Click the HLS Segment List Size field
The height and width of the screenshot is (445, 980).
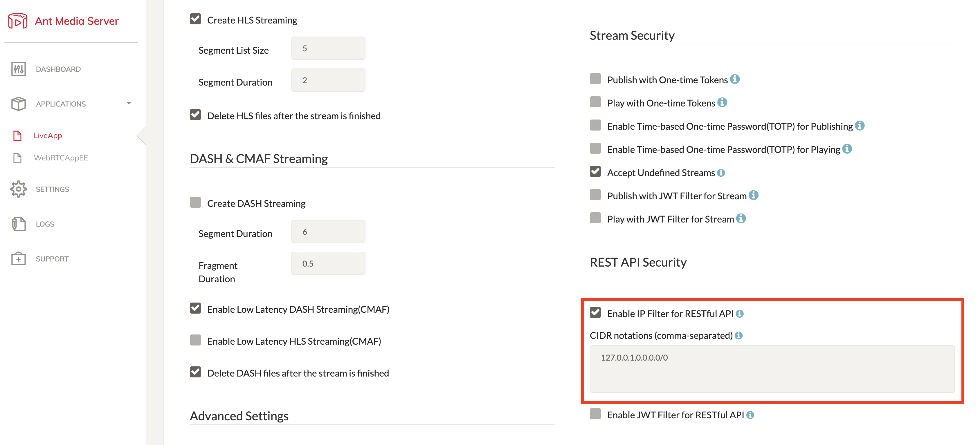click(328, 48)
